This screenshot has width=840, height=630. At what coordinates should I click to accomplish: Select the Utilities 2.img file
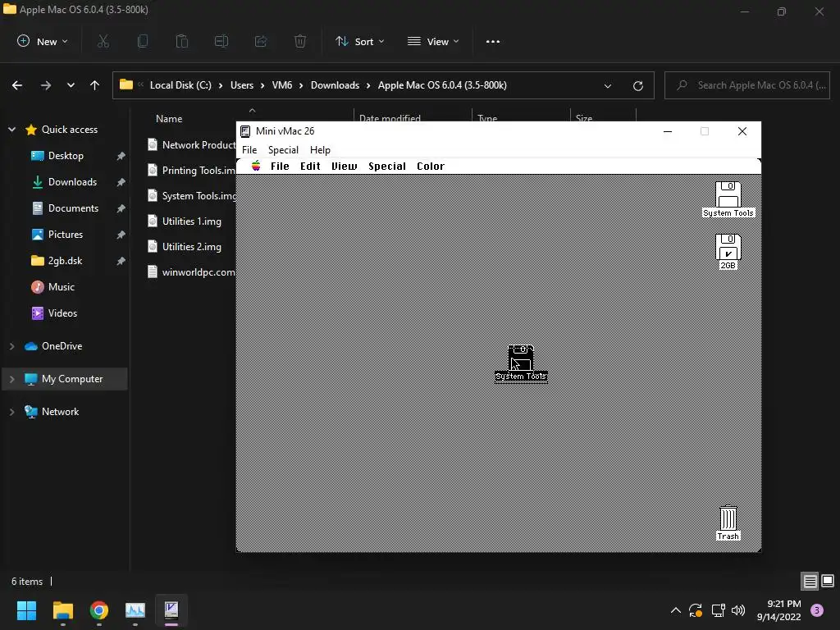coord(185,246)
